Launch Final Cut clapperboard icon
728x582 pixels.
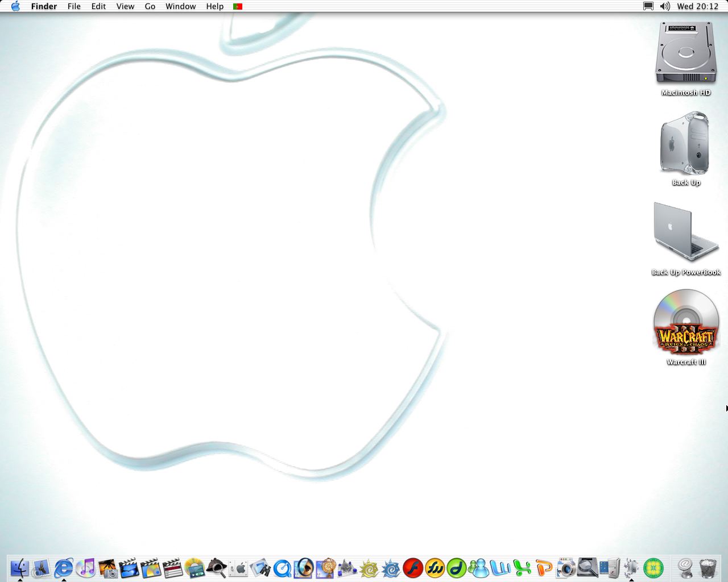(x=173, y=568)
